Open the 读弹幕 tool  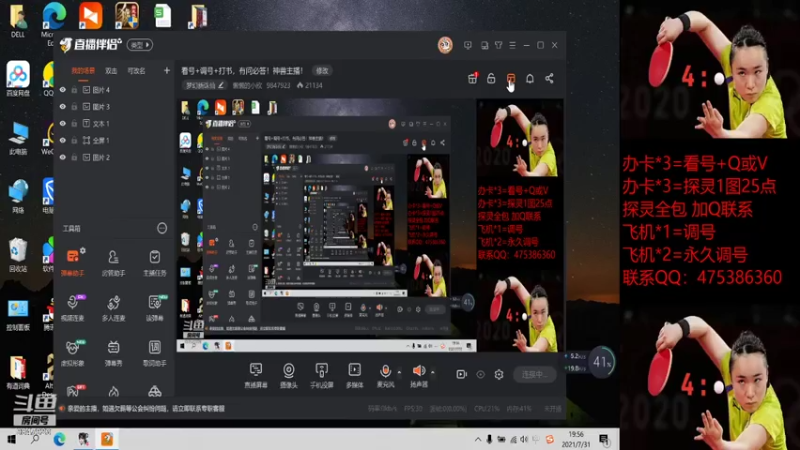(155, 307)
